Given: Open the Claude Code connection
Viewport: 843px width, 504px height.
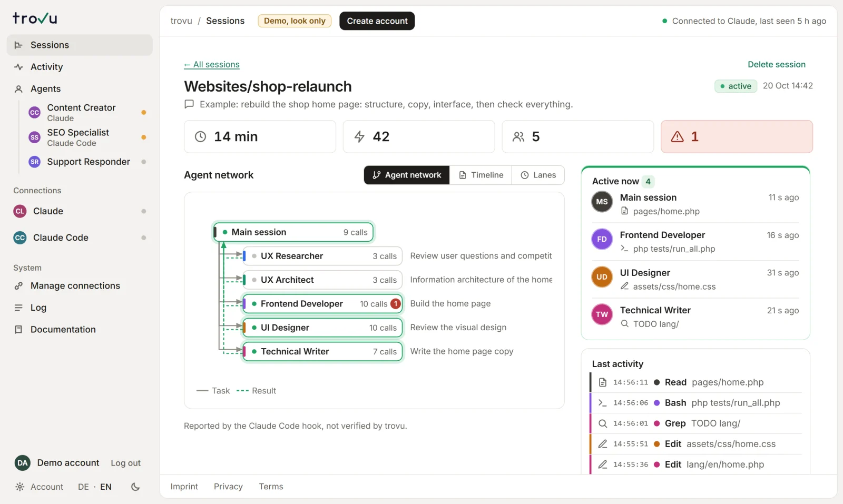Looking at the screenshot, I should click(x=80, y=238).
